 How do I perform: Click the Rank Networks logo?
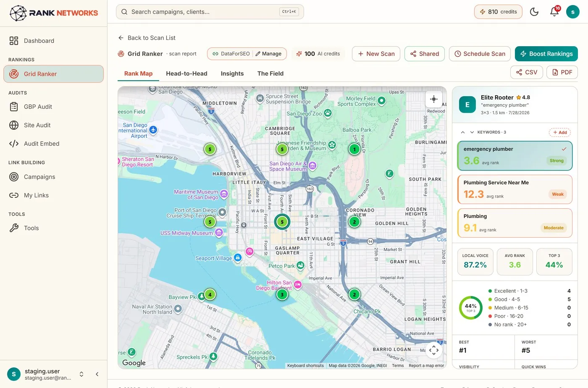tap(54, 13)
